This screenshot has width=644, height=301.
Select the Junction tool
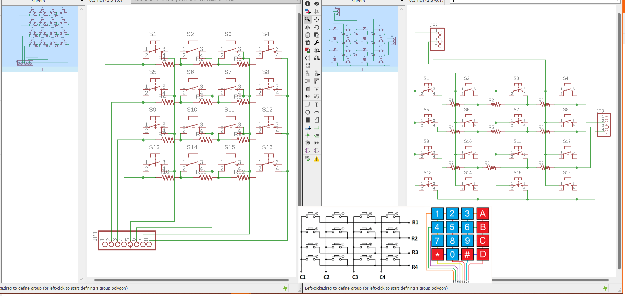pyautogui.click(x=308, y=135)
